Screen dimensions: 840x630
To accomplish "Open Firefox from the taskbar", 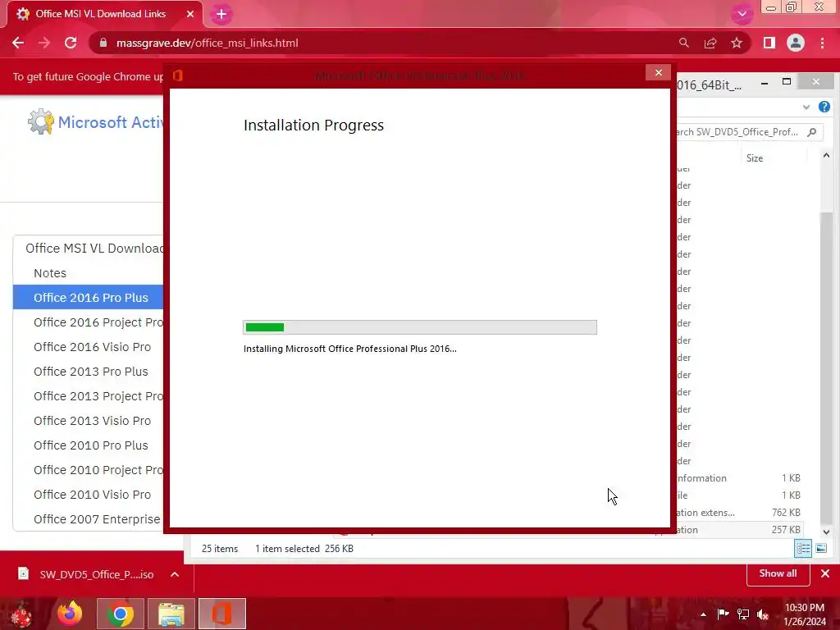I will pyautogui.click(x=71, y=614).
